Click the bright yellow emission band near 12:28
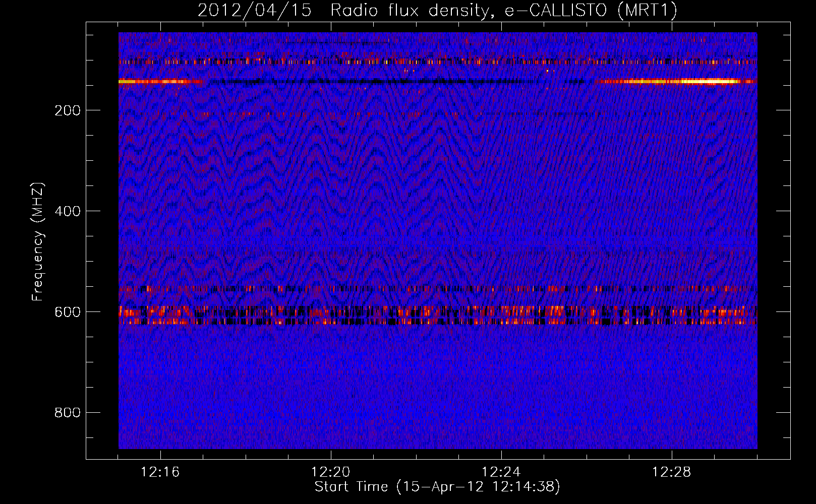Image resolution: width=816 pixels, height=504 pixels. pyautogui.click(x=676, y=81)
